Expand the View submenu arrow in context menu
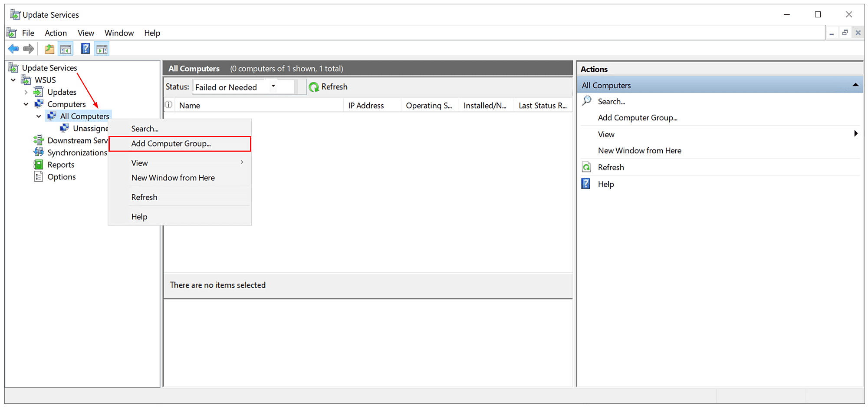 click(242, 162)
